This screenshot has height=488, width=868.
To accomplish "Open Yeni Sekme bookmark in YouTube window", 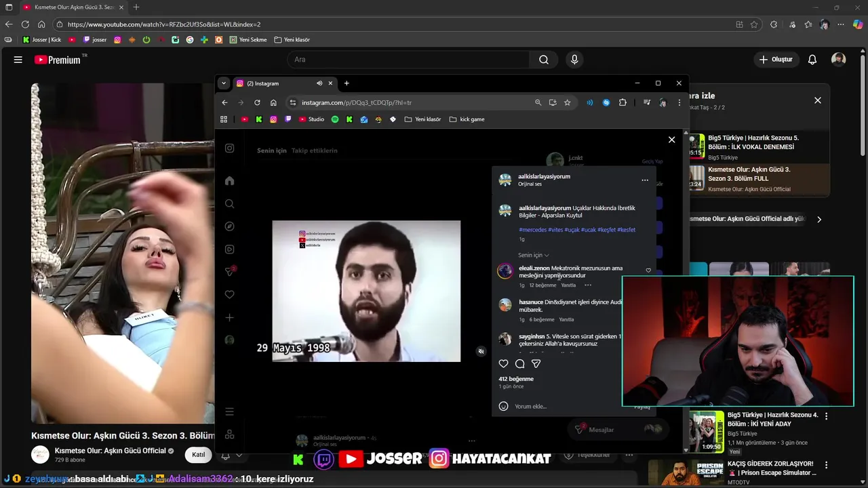I will click(x=248, y=40).
